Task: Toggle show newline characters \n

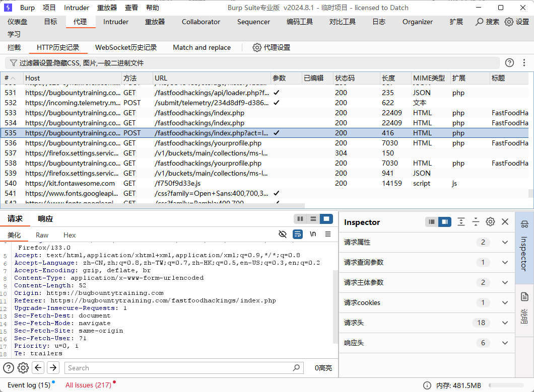Action: 313,234
